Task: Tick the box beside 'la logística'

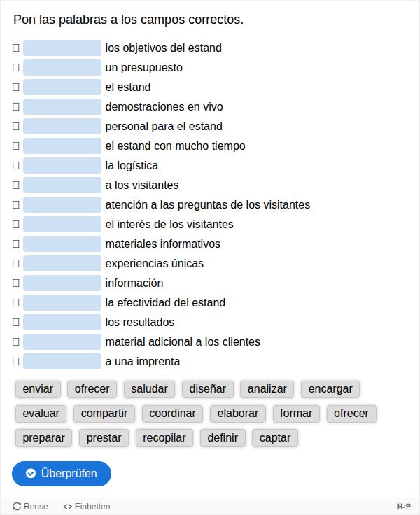Action: coord(16,166)
